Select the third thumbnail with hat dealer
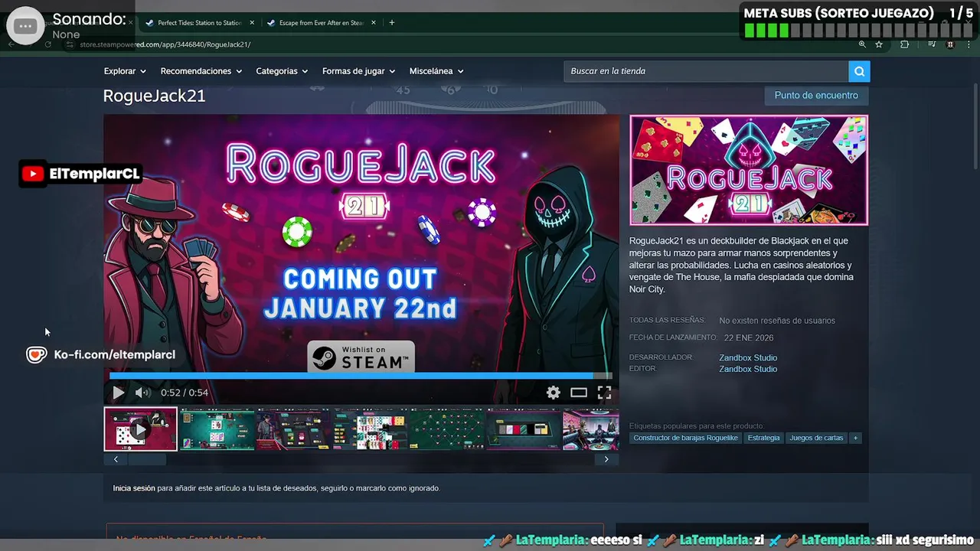The width and height of the screenshot is (980, 551). coord(293,429)
